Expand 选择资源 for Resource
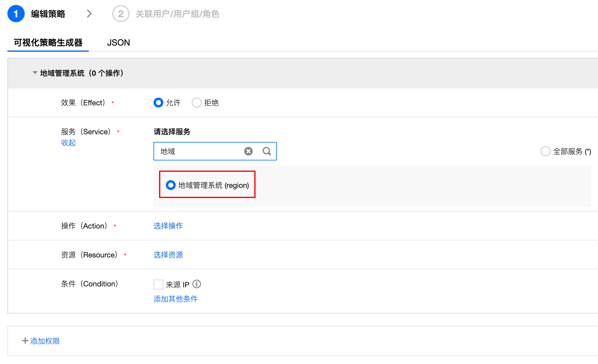 168,255
